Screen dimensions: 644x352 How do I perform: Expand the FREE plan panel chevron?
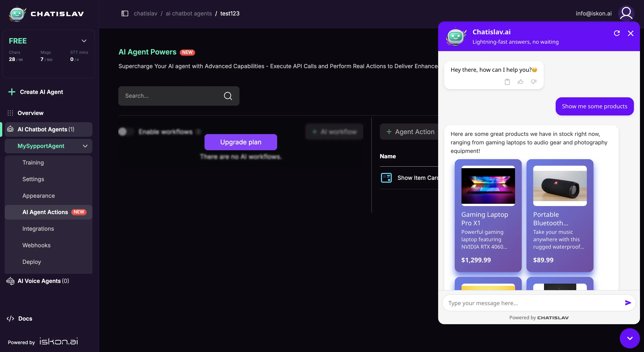84,41
